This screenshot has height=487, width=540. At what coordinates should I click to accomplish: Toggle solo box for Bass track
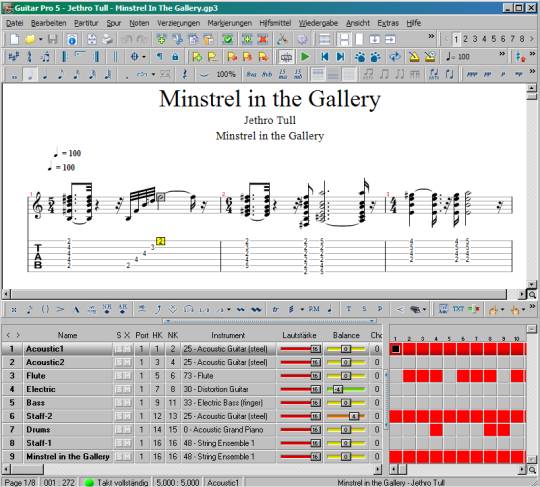click(x=119, y=403)
